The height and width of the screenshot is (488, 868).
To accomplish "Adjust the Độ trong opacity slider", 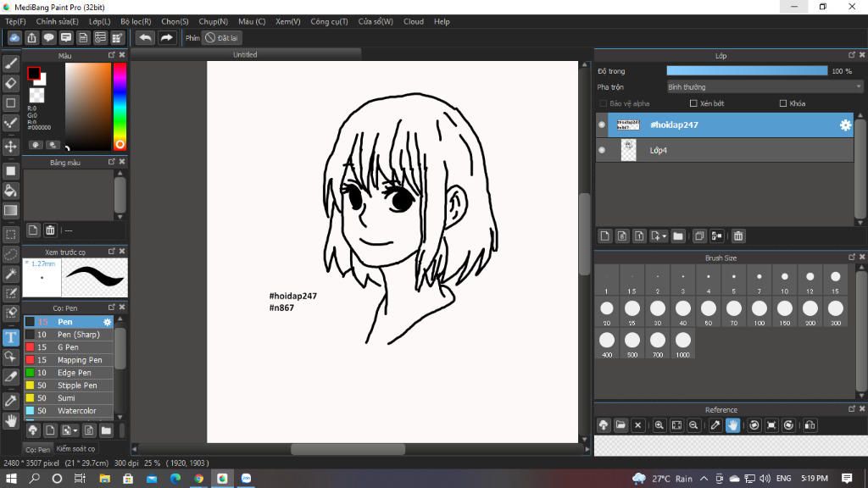I will tap(747, 71).
